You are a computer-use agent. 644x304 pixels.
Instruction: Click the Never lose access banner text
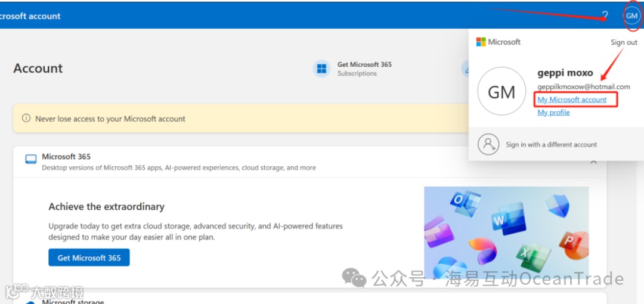(x=110, y=119)
